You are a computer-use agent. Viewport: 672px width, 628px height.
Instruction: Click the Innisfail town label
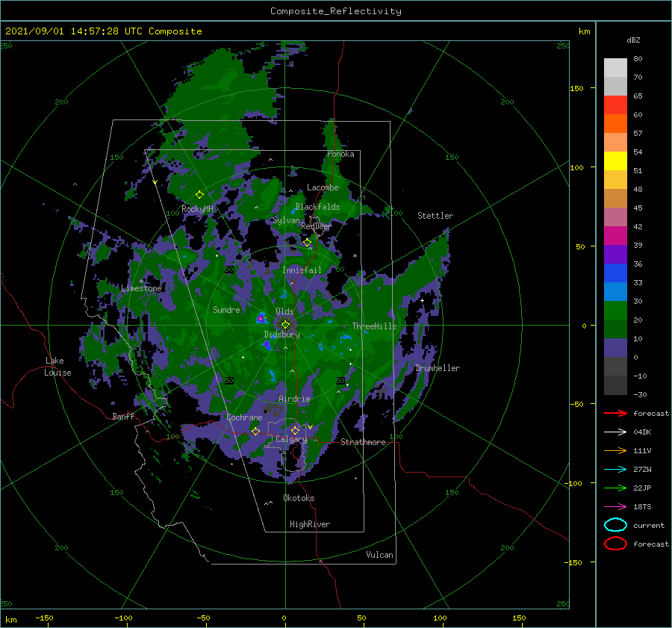pos(302,270)
